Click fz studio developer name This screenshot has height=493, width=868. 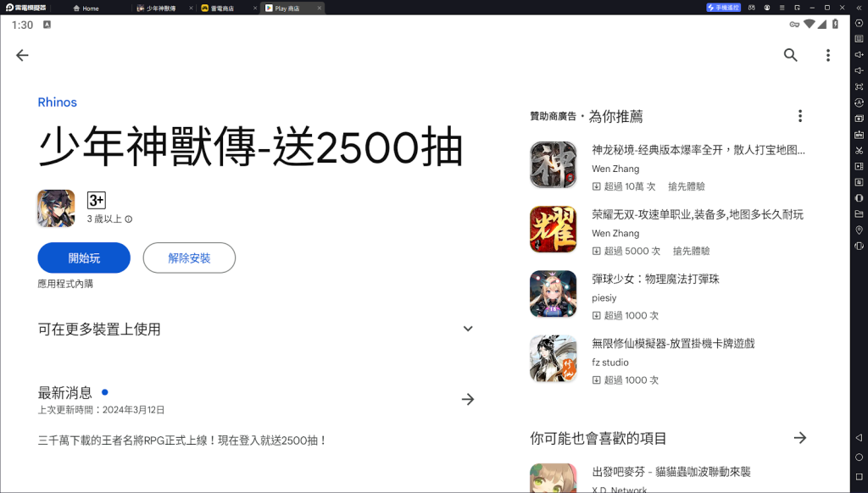610,363
